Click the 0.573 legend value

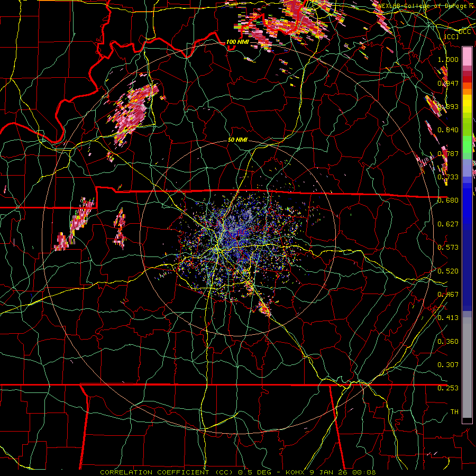pos(448,248)
